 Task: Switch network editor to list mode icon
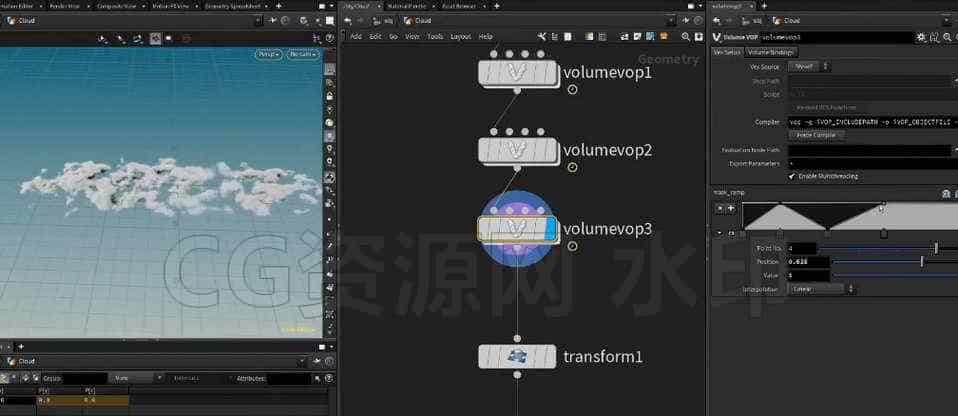[x=555, y=37]
